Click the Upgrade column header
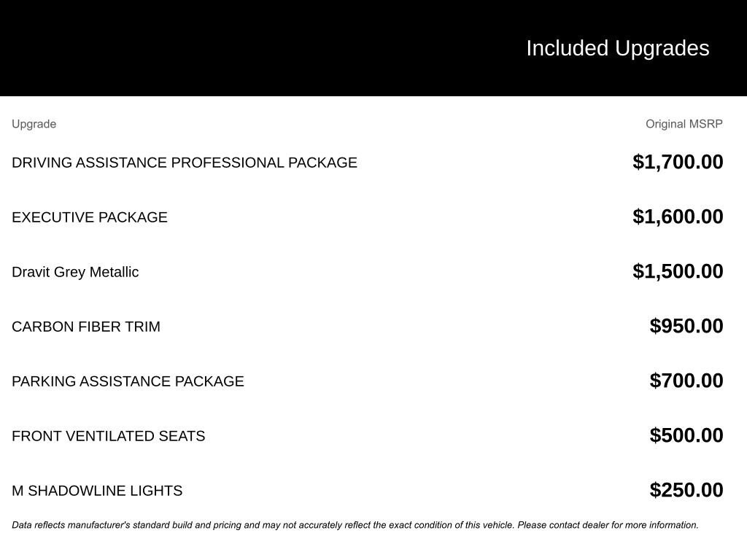Viewport: 747px width, 560px height. click(34, 124)
